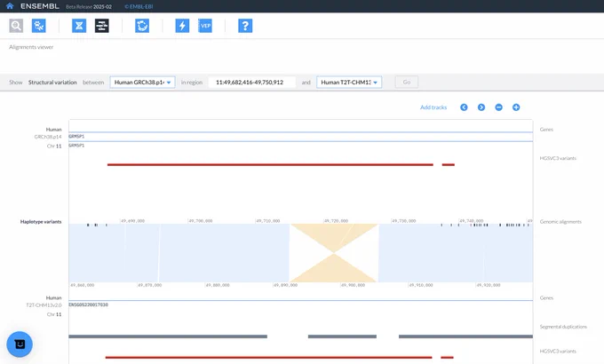Move region left with arrow button

tap(464, 107)
